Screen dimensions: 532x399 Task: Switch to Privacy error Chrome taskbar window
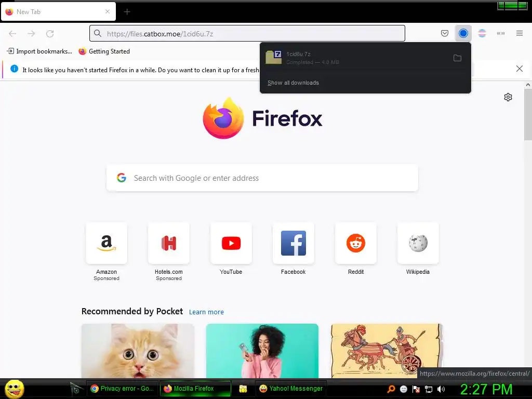tap(123, 389)
